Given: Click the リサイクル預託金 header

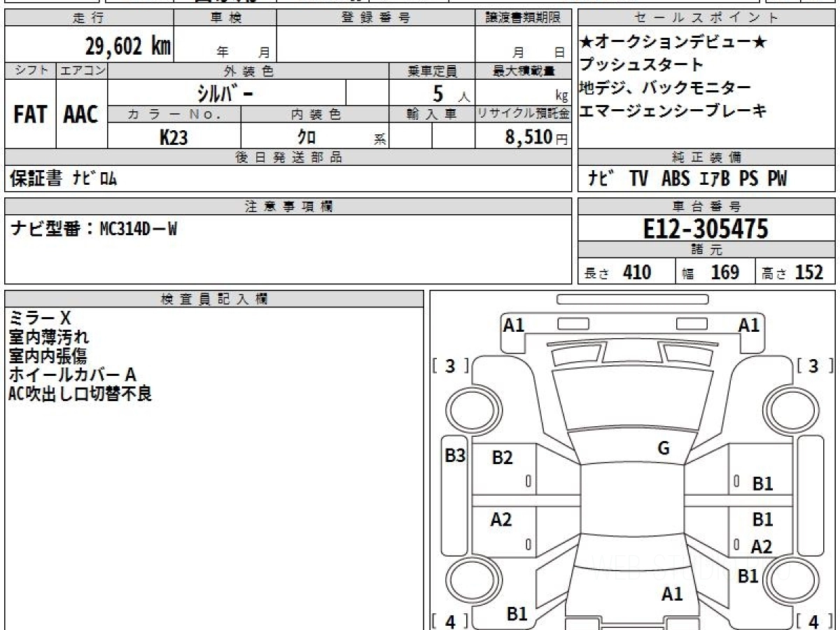Looking at the screenshot, I should 523,114.
